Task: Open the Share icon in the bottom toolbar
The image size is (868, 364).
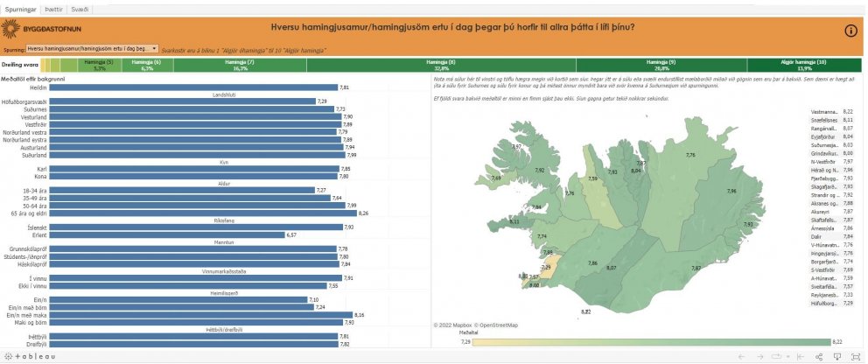Action: click(x=819, y=356)
